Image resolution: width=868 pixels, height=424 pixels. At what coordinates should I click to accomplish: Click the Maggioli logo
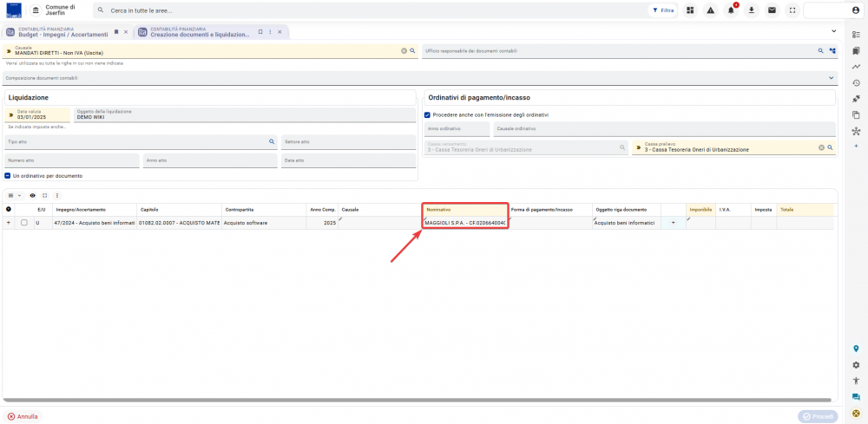tap(15, 10)
